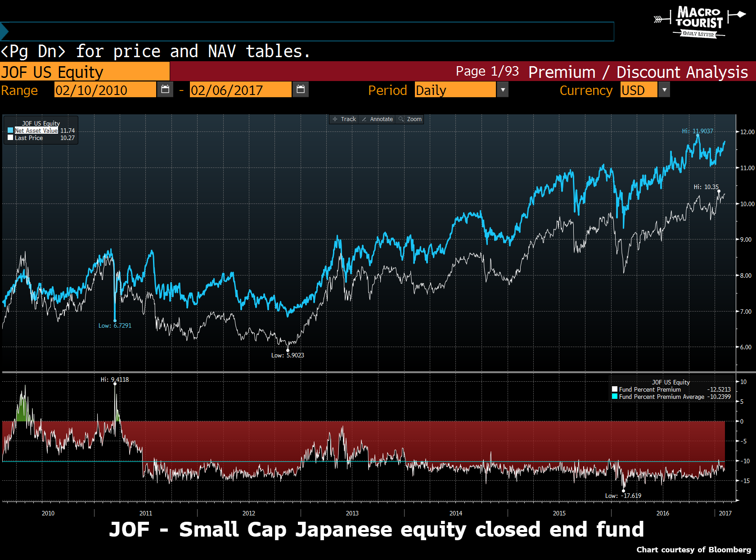Image resolution: width=756 pixels, height=560 pixels.
Task: Click the Page 1/93 indicator
Action: [487, 71]
